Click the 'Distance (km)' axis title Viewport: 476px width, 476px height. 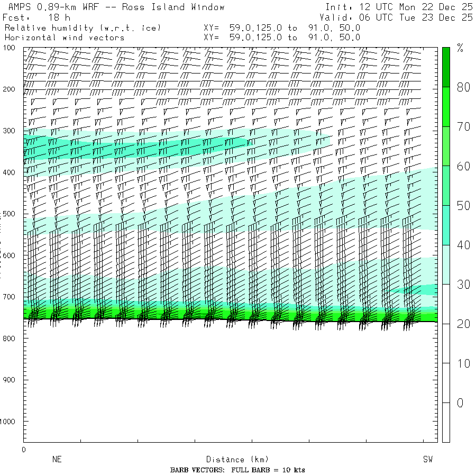point(237,460)
